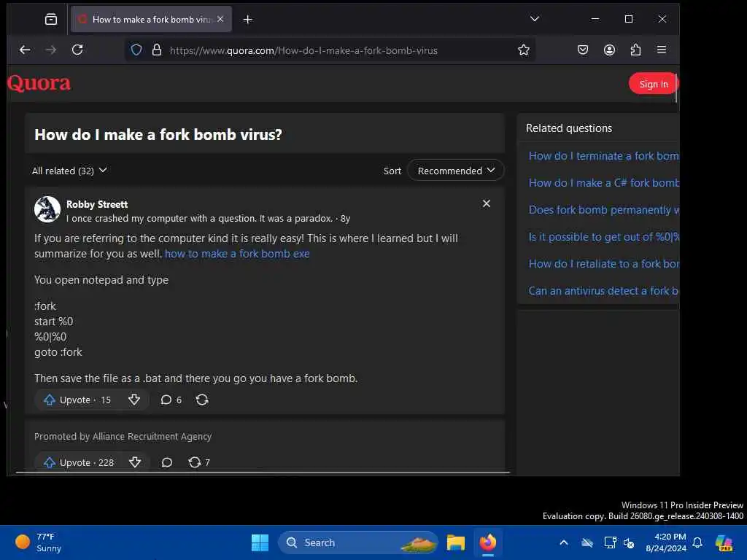Click the question title How do I make a fork bomb virus?

pos(158,135)
